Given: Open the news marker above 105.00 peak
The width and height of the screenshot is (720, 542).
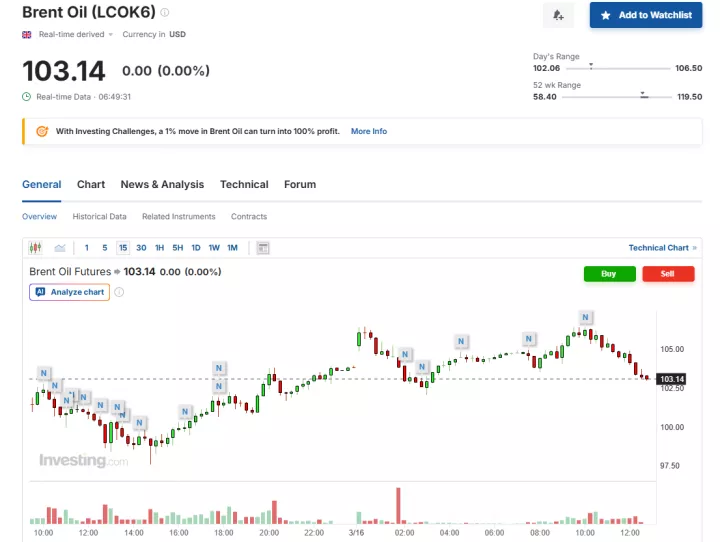Looking at the screenshot, I should (585, 318).
